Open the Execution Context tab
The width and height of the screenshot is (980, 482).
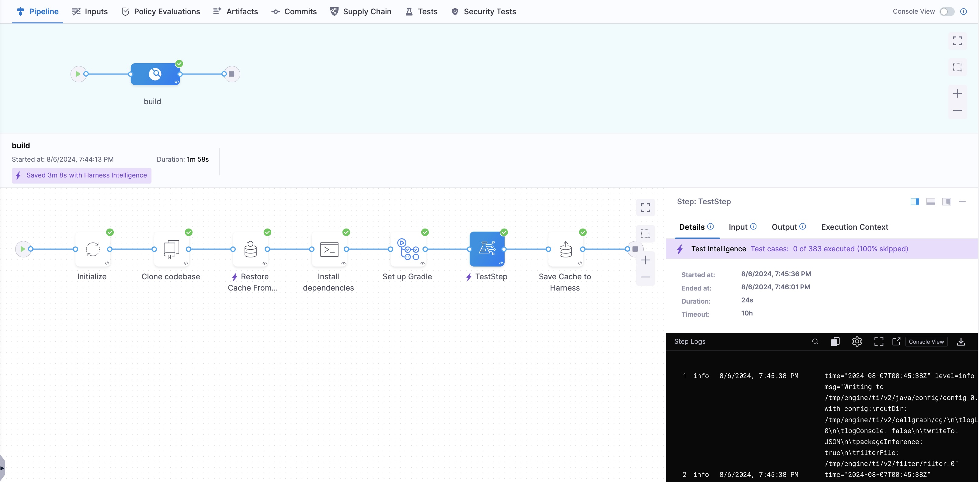point(854,227)
